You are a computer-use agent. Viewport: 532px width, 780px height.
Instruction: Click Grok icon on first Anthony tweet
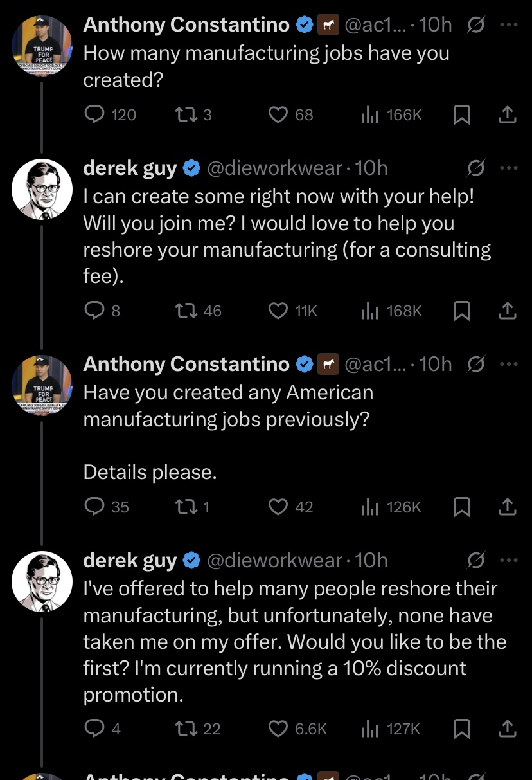pos(476,25)
